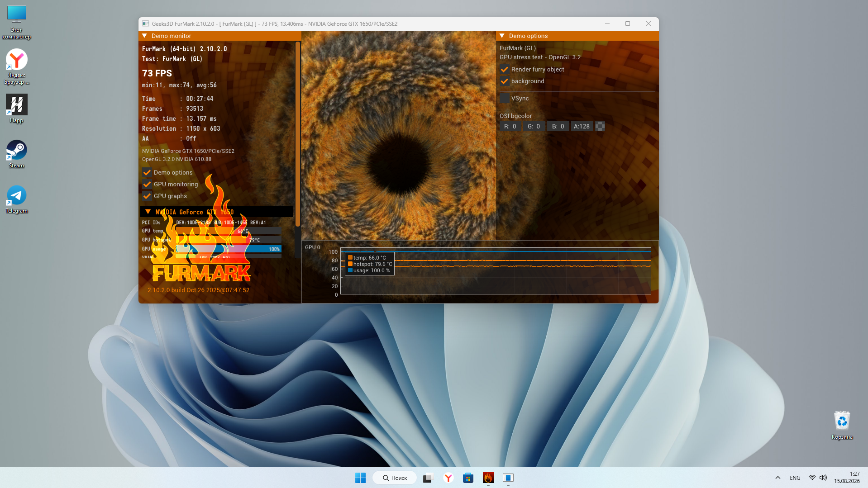Viewport: 868px width, 488px height.
Task: Show hidden system tray icons
Action: point(778,478)
